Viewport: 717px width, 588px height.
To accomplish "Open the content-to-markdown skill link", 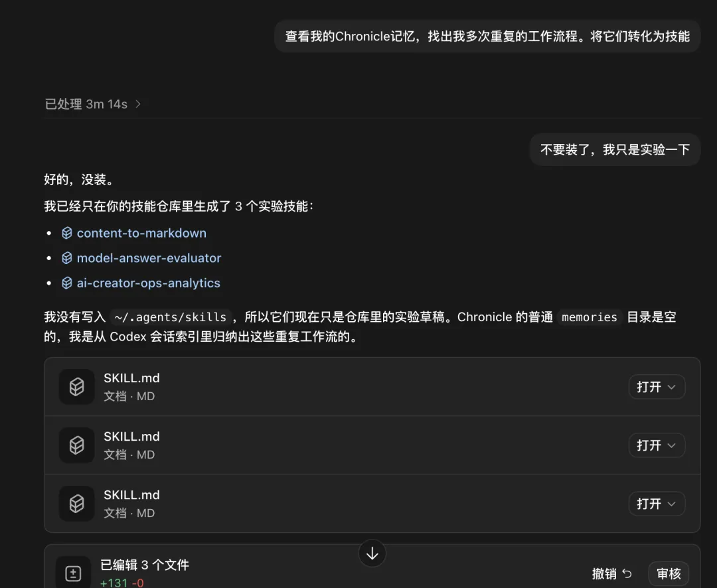I will point(141,233).
